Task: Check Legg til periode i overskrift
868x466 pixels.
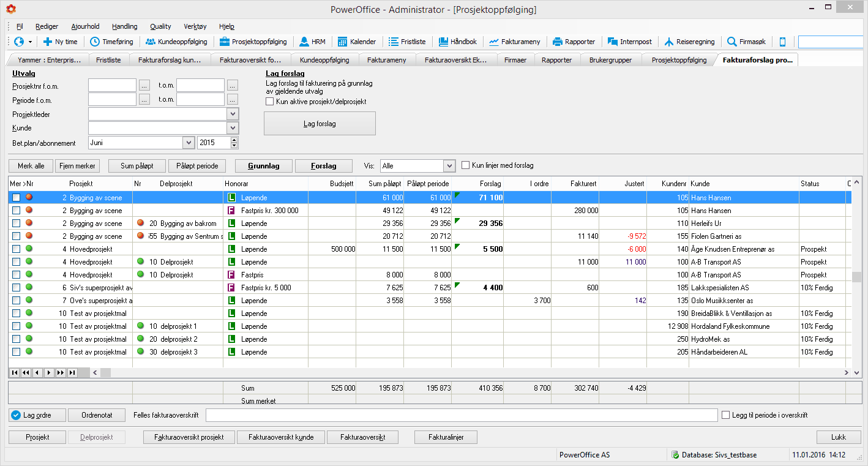Action: click(x=726, y=415)
